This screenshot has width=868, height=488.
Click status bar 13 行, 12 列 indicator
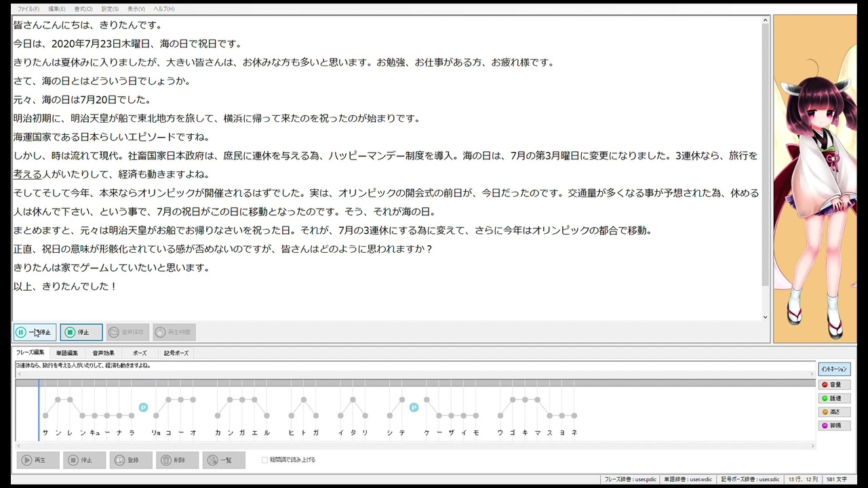[803, 479]
